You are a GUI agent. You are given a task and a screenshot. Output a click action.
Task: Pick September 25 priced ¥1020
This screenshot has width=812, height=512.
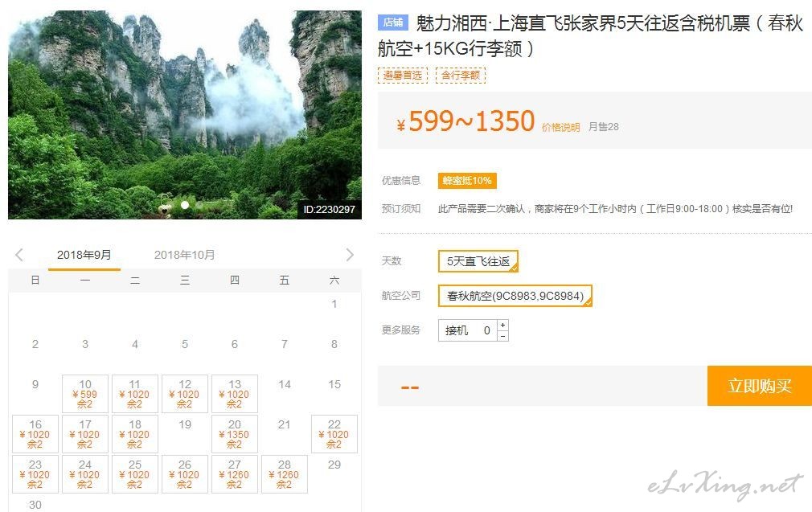tap(134, 474)
